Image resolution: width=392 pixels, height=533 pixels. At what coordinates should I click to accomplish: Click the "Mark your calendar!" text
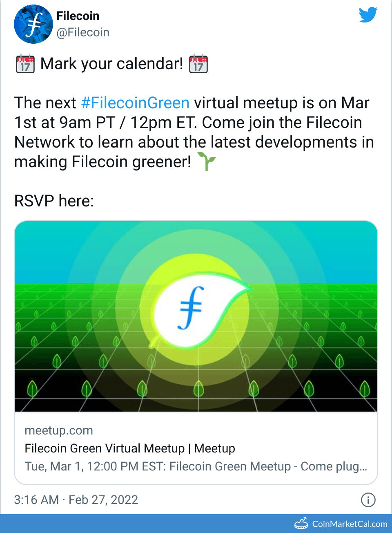111,64
